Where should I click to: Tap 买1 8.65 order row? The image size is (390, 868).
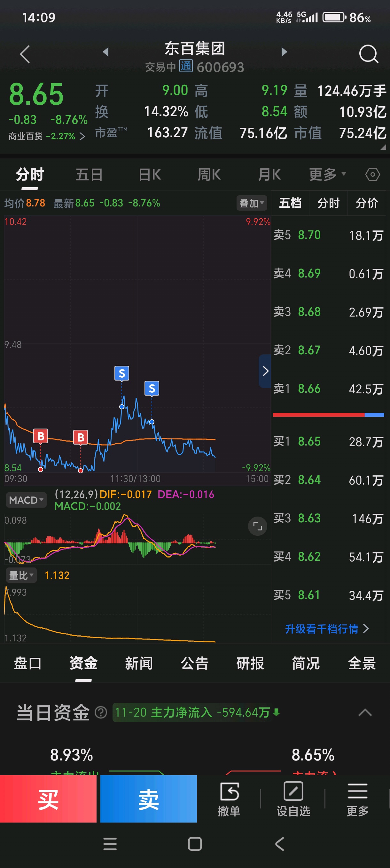pos(328,441)
